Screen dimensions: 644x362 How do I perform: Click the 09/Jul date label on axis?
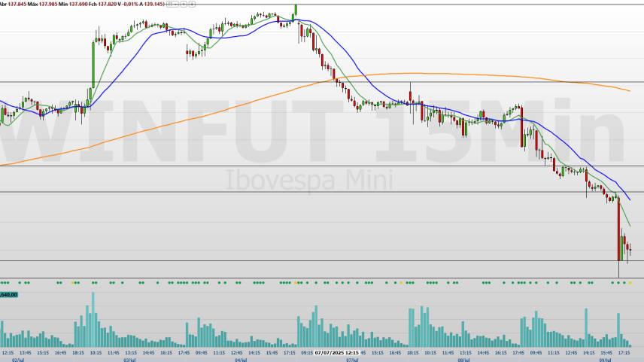(605, 360)
